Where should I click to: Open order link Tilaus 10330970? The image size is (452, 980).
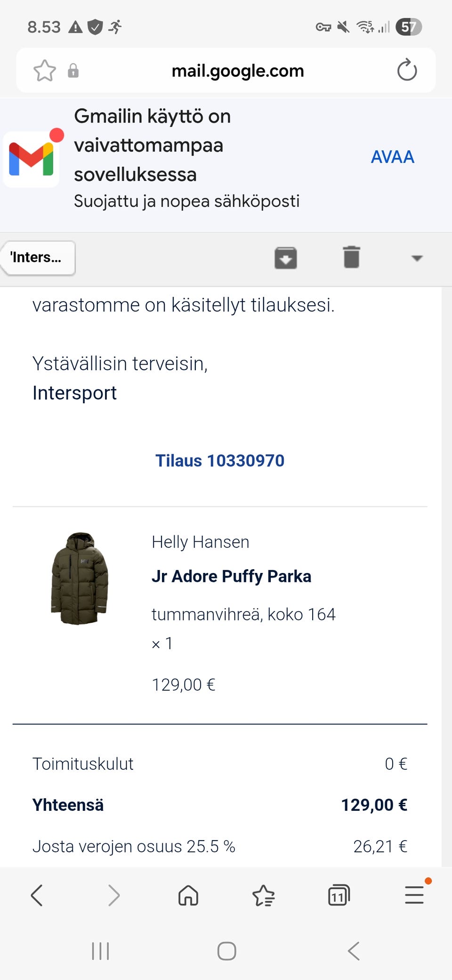pyautogui.click(x=220, y=461)
